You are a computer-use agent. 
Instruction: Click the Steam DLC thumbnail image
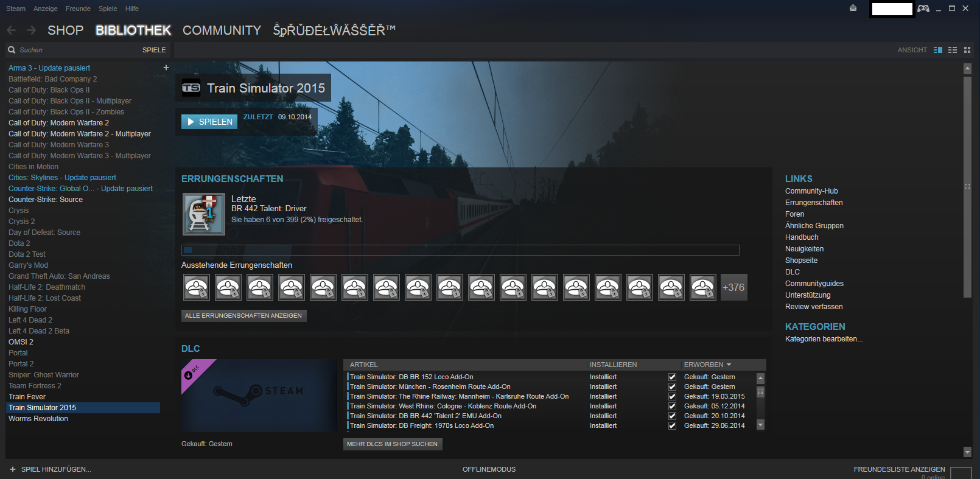coord(259,396)
